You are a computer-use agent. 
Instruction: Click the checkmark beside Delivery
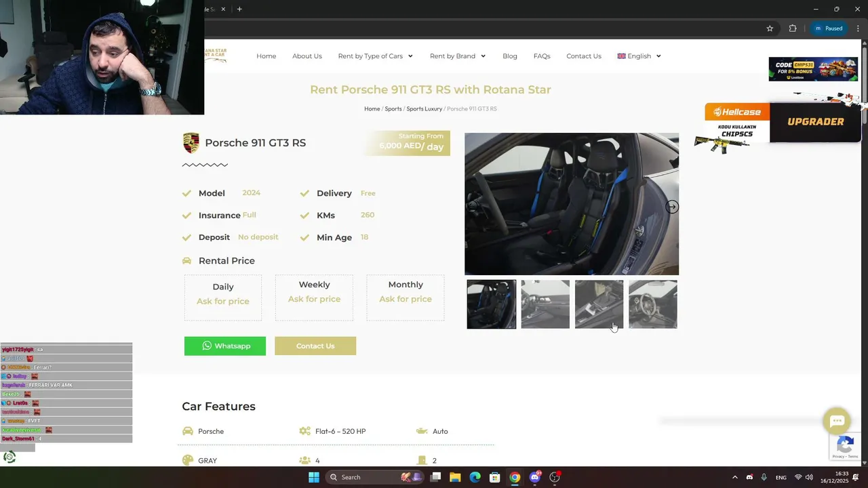click(x=304, y=193)
